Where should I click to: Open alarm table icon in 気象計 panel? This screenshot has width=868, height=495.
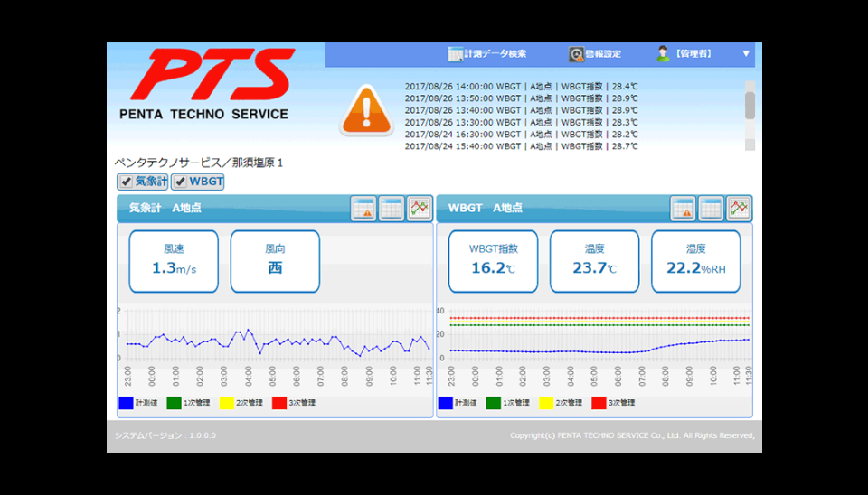(x=363, y=209)
